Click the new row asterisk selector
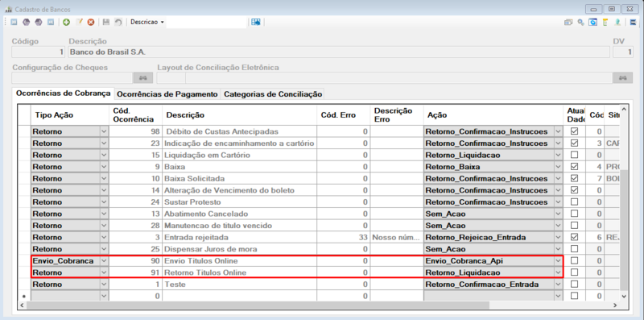Image resolution: width=644 pixels, height=320 pixels. pyautogui.click(x=24, y=296)
